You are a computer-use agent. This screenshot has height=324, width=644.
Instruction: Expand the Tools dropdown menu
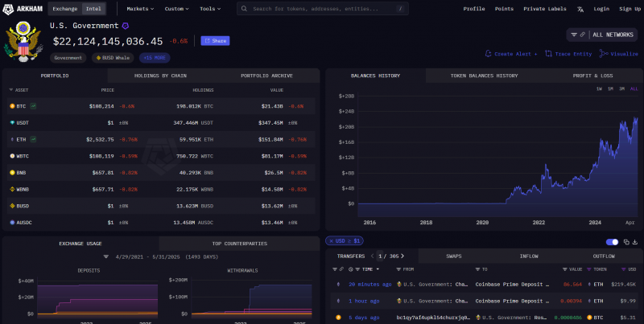tap(211, 9)
